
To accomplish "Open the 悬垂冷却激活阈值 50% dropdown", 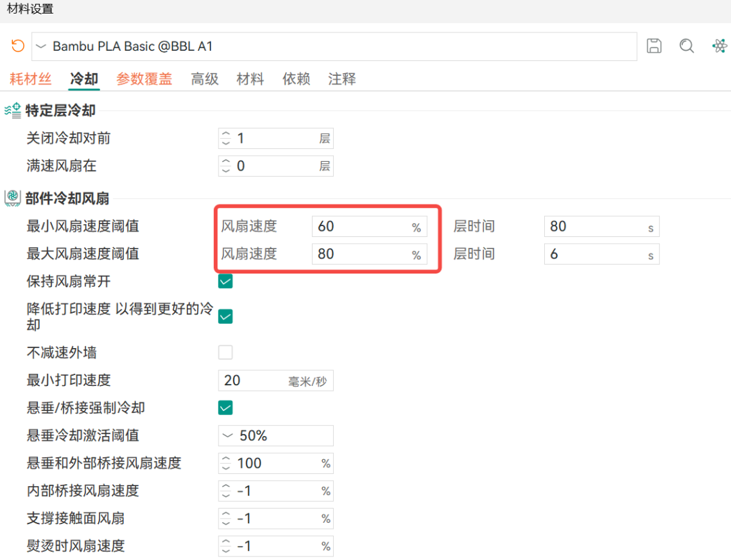I will (275, 435).
